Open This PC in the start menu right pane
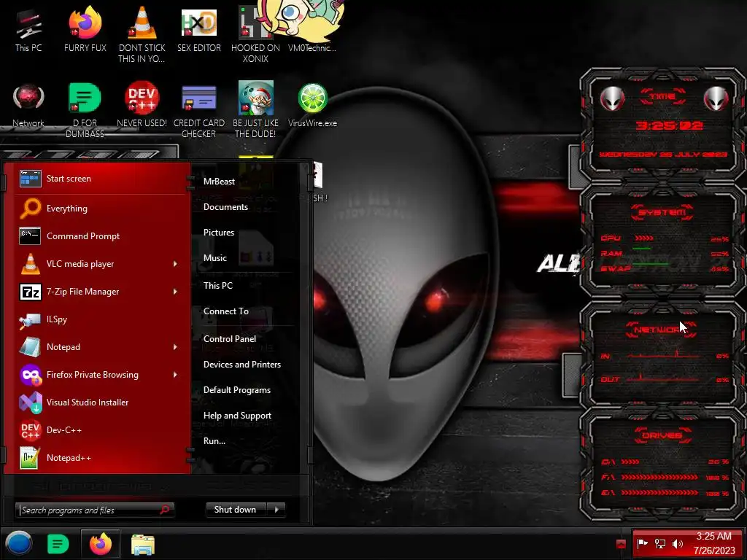Viewport: 747px width, 560px height. click(x=217, y=286)
